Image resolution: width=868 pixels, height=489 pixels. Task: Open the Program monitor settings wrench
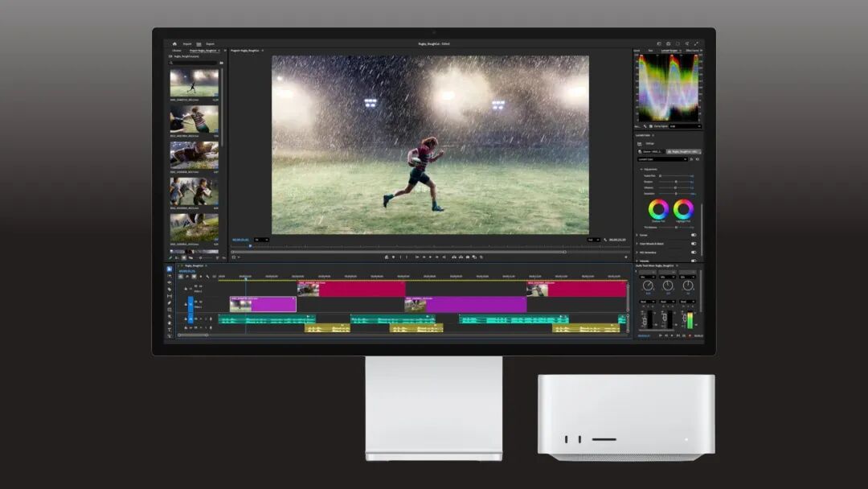click(605, 240)
